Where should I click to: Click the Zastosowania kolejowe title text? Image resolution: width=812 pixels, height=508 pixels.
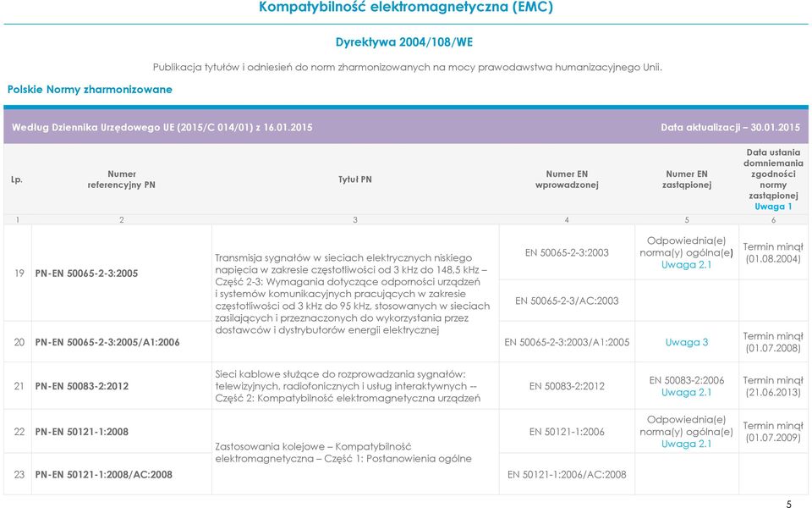(343, 452)
